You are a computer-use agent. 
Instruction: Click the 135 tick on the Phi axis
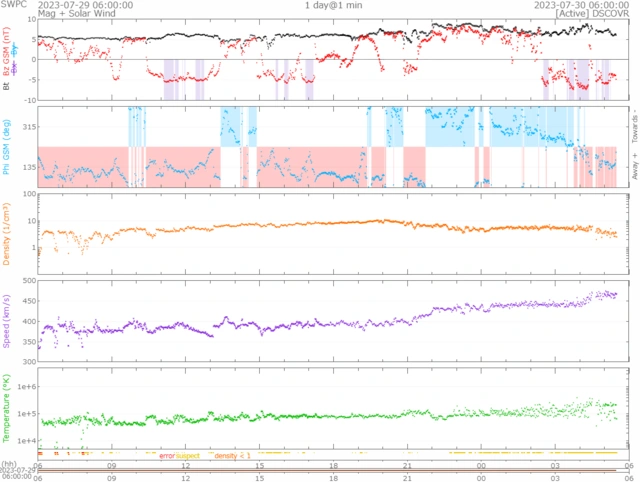click(29, 167)
